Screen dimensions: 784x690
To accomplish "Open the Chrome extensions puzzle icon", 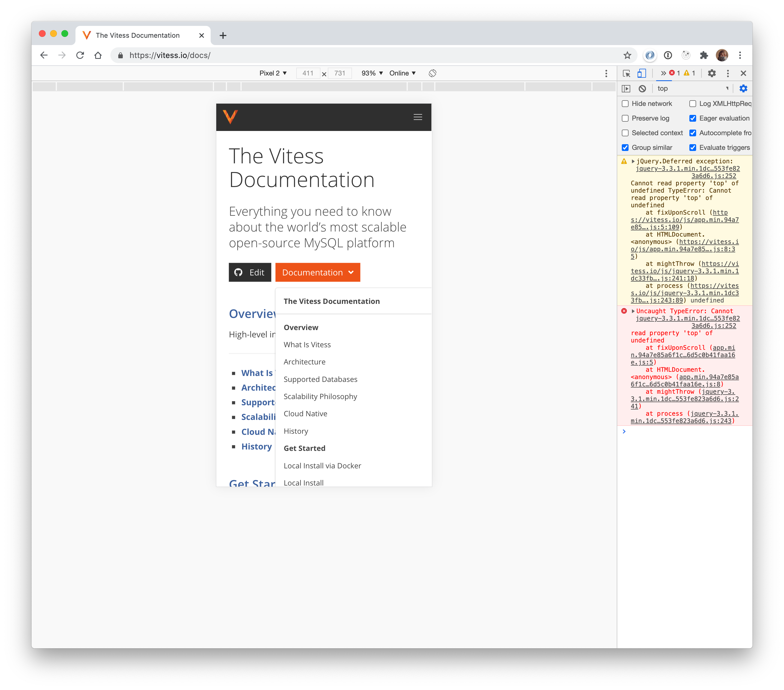I will (703, 55).
